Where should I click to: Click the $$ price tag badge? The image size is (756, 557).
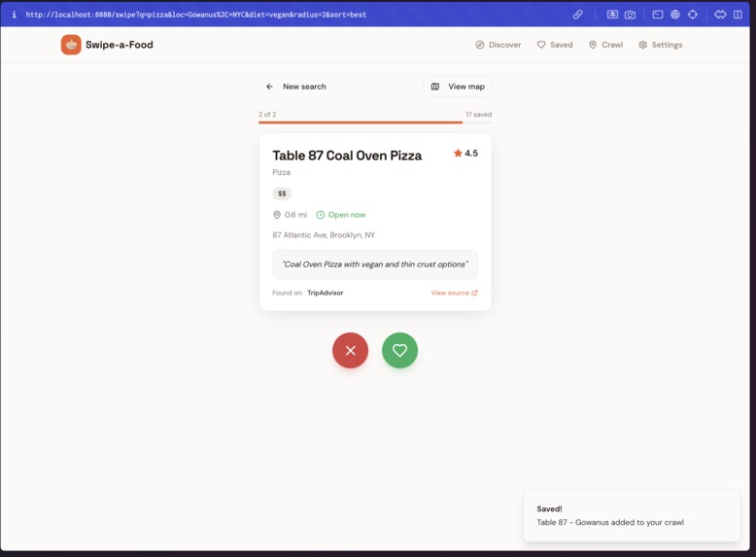[282, 193]
